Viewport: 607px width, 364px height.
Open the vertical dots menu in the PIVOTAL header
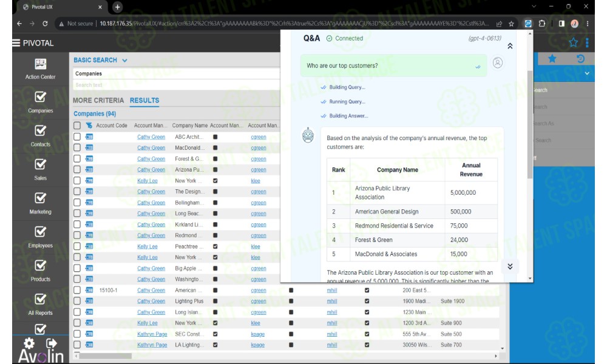tap(587, 42)
